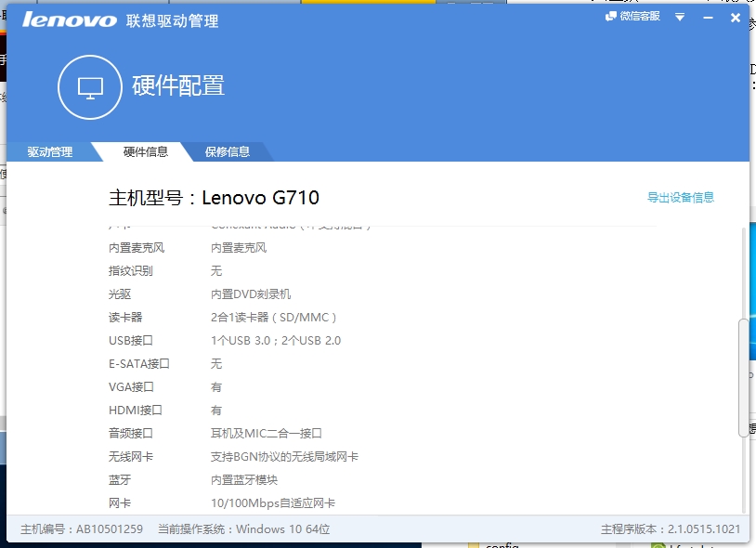Open the 保修信息 tab
Screen dimensions: 756x548
228,150
